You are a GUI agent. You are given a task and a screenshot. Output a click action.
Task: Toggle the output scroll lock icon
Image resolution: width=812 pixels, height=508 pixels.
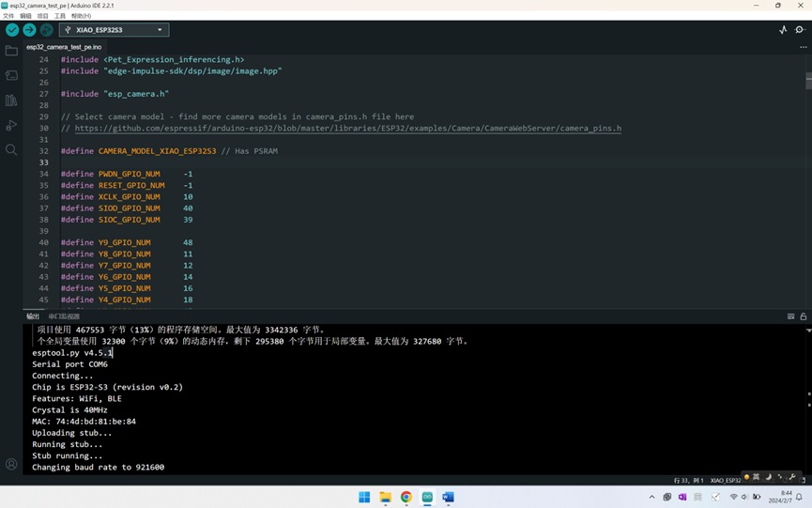click(x=803, y=316)
